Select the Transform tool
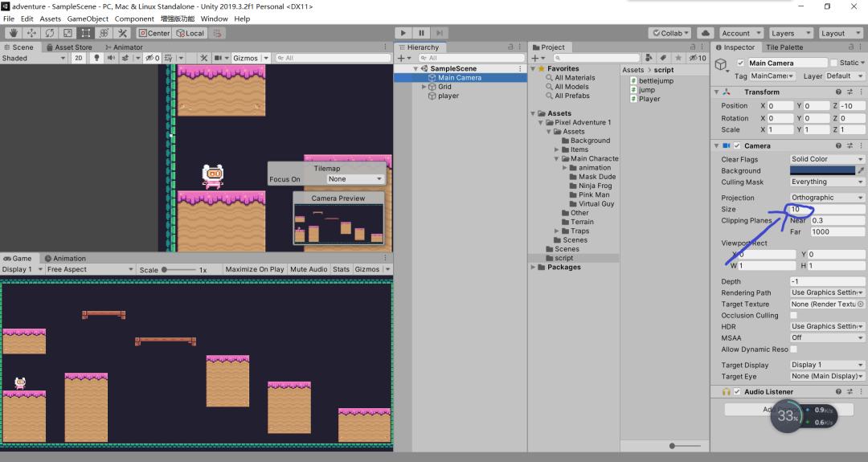Screen dimensions: 868x462 [x=104, y=33]
